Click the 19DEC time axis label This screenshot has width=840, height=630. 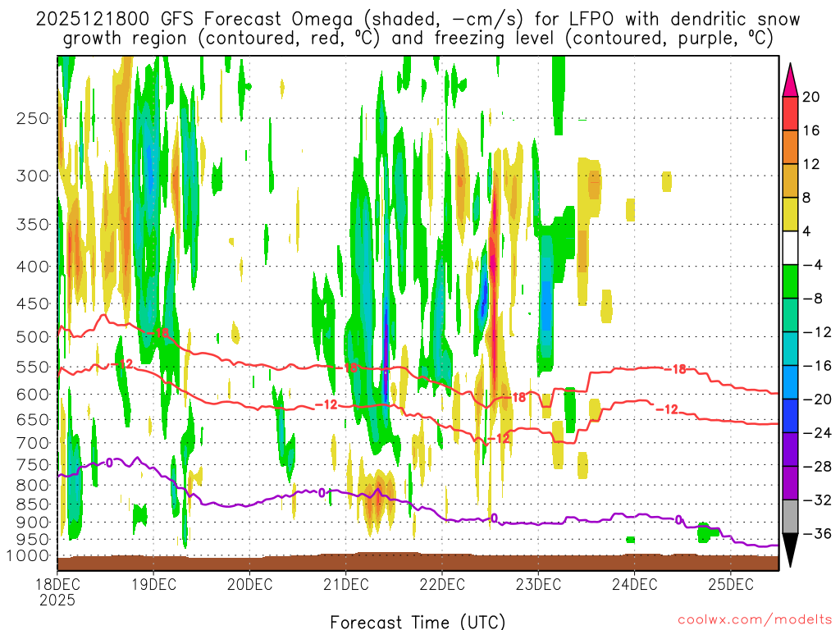153,584
